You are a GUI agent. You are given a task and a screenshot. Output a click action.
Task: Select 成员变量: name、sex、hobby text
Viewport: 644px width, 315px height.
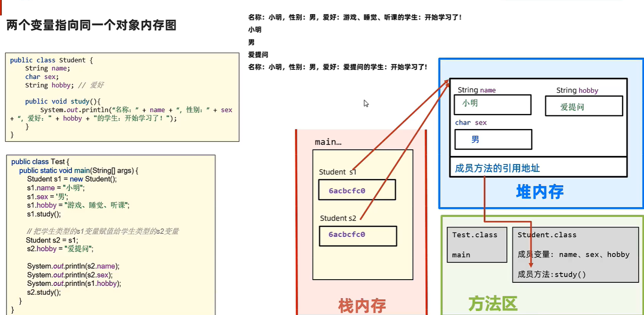(x=574, y=254)
